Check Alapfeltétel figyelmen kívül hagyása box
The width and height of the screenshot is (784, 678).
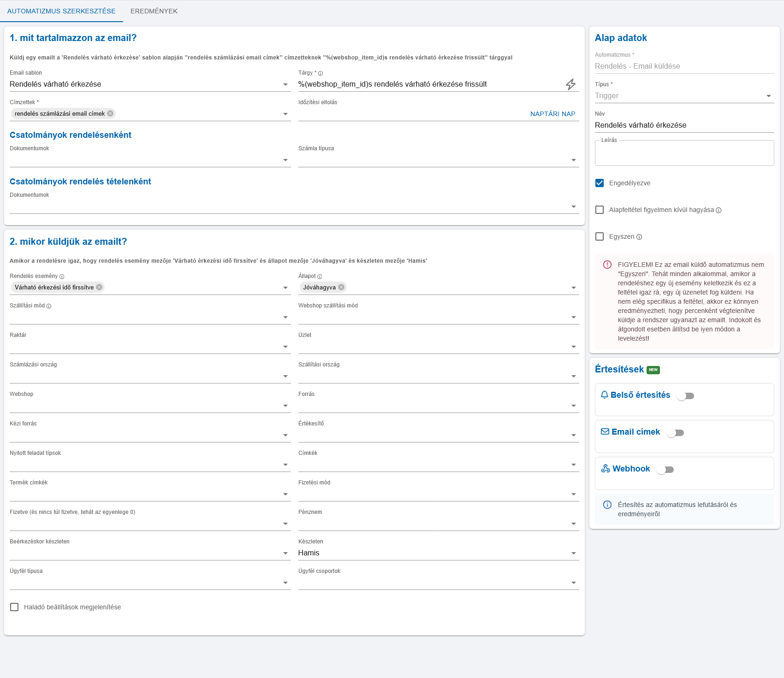pyautogui.click(x=600, y=210)
